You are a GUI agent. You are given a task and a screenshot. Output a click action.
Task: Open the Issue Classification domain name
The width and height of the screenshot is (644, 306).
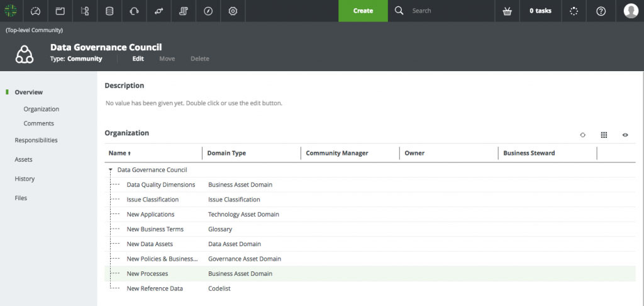(153, 200)
